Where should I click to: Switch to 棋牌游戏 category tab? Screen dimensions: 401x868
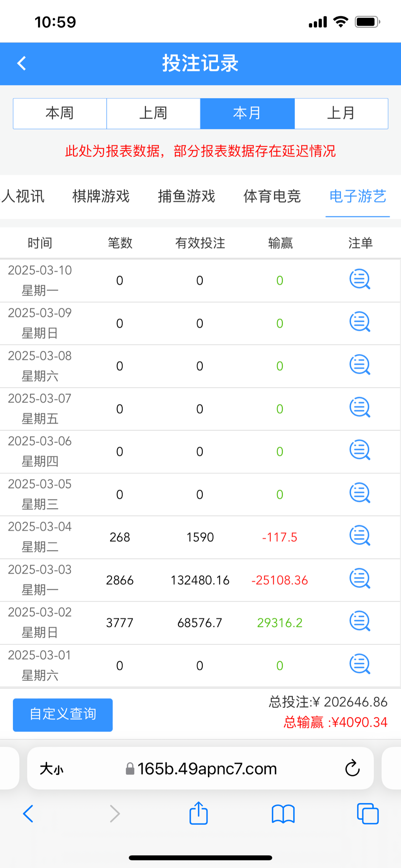click(101, 196)
